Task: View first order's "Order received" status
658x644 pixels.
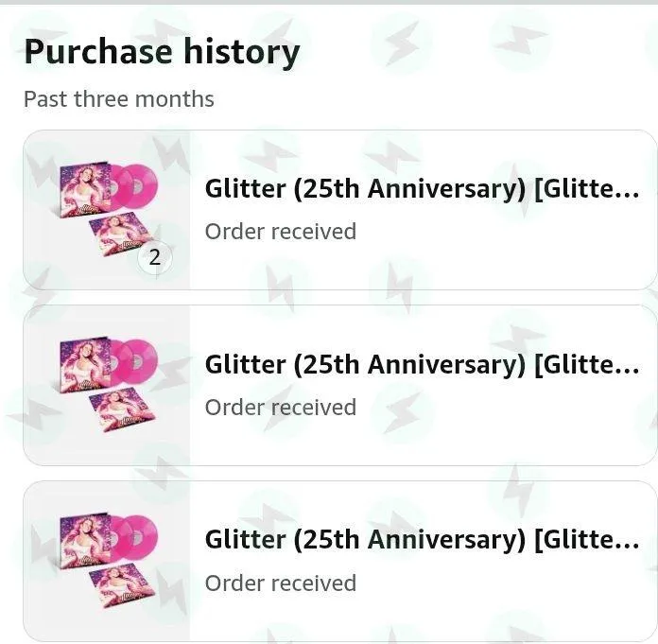Action: point(281,232)
